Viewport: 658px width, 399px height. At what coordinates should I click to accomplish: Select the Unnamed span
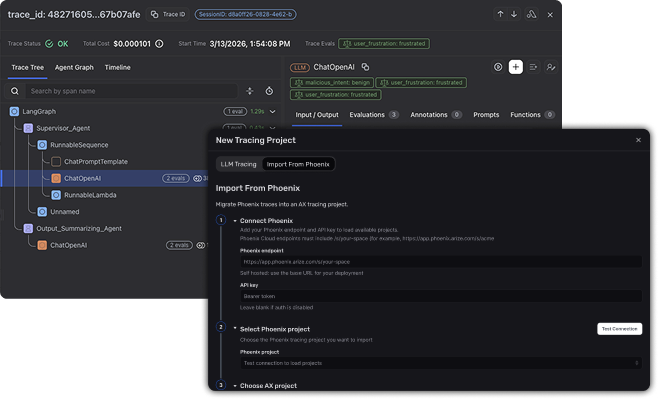(x=65, y=212)
